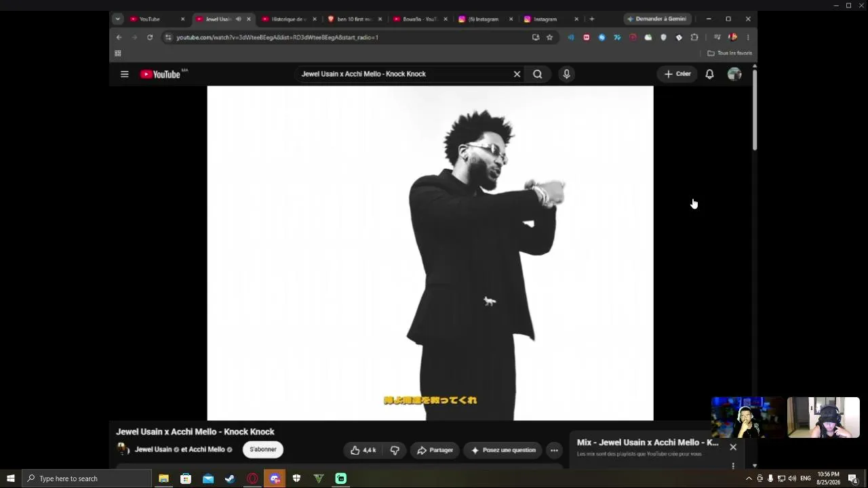
Task: Like the Knock Knock video
Action: pos(363,450)
